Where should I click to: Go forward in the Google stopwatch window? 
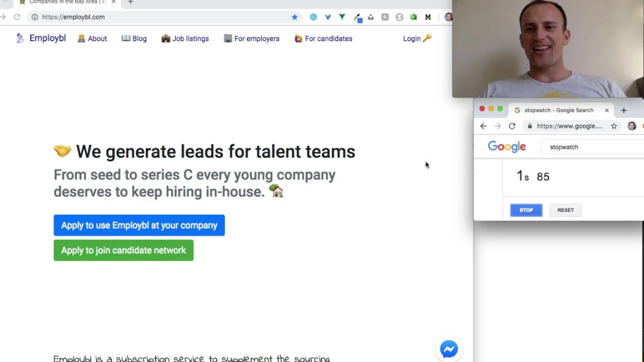click(498, 126)
